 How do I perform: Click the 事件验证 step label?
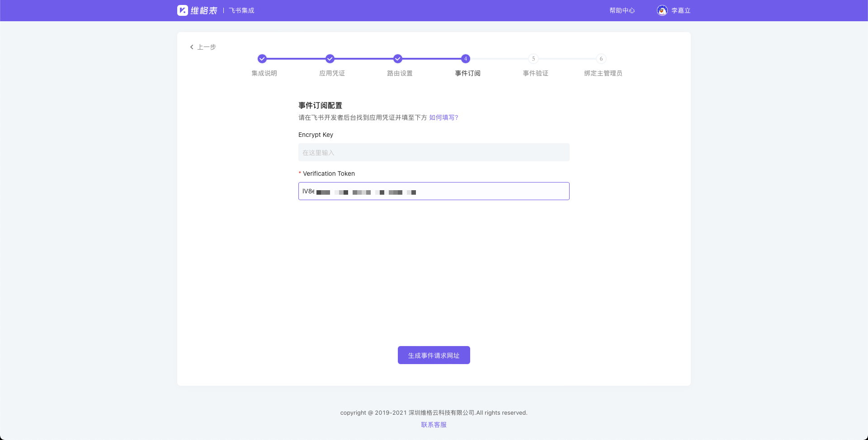click(x=535, y=73)
